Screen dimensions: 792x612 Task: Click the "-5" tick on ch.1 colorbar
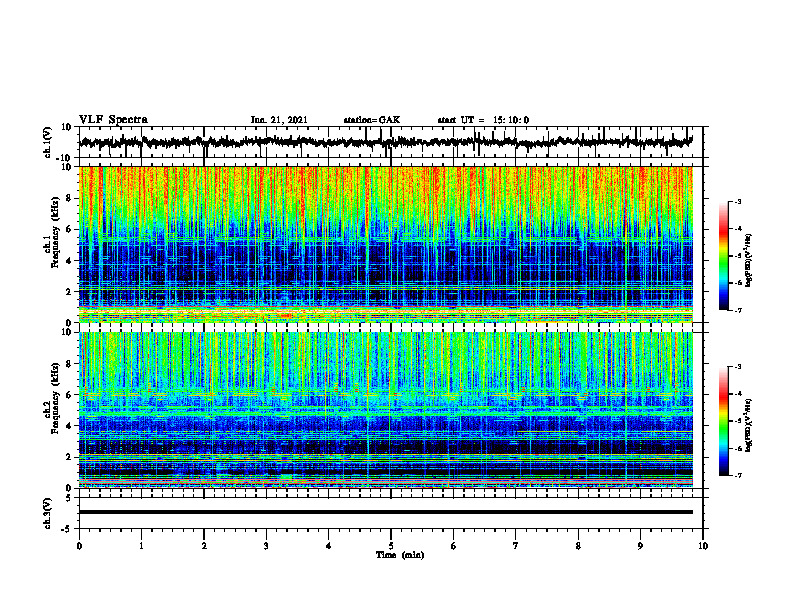tap(737, 256)
